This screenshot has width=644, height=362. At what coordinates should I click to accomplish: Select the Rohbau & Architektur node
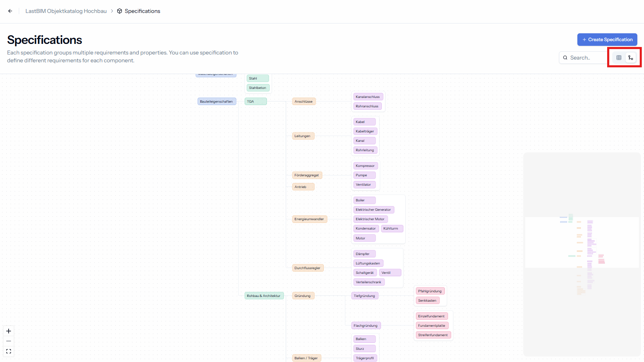point(264,296)
